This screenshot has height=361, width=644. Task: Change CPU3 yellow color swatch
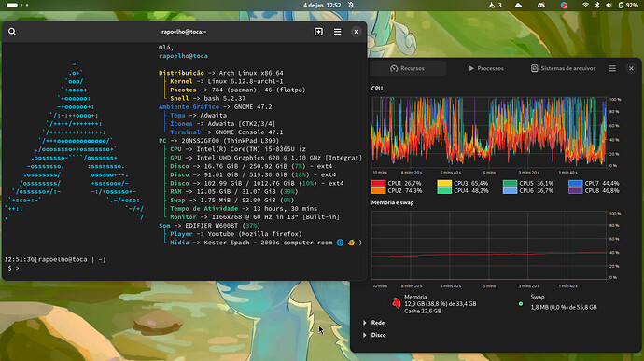tap(444, 183)
